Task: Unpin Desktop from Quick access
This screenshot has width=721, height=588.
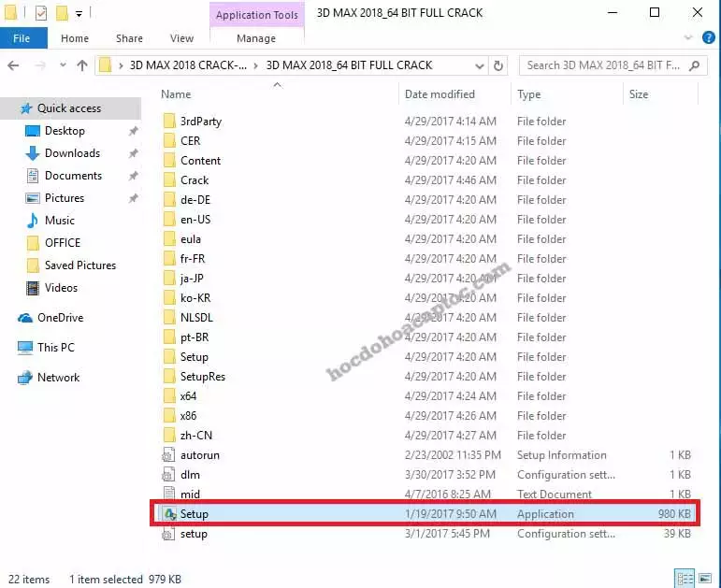Action: pos(134,131)
